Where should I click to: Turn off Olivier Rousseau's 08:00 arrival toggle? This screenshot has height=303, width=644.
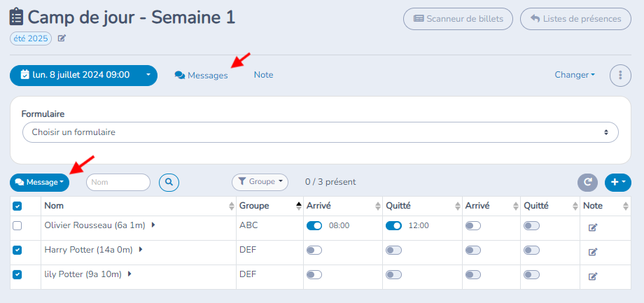coord(314,226)
